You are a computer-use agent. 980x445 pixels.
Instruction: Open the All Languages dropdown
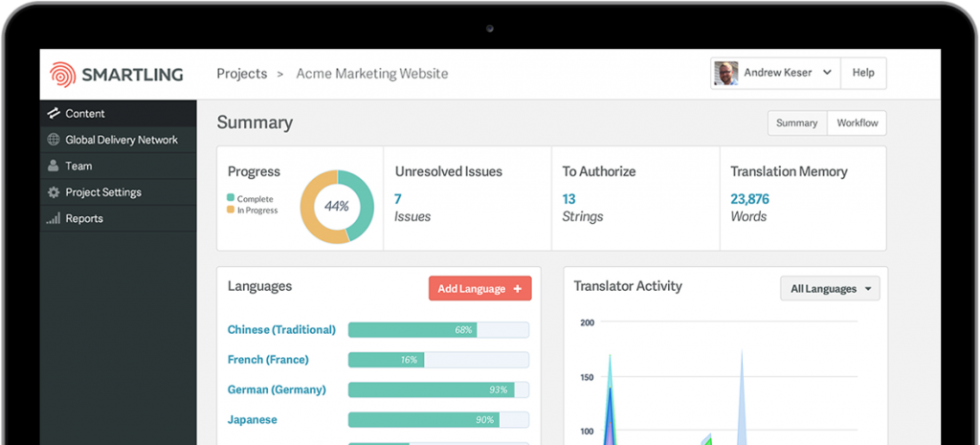click(x=830, y=288)
